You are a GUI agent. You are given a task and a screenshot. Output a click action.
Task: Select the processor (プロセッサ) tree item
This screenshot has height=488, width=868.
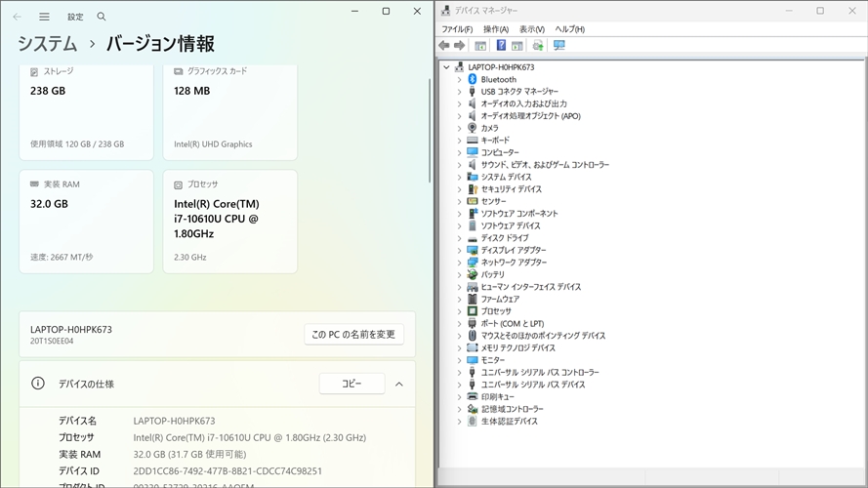[495, 311]
